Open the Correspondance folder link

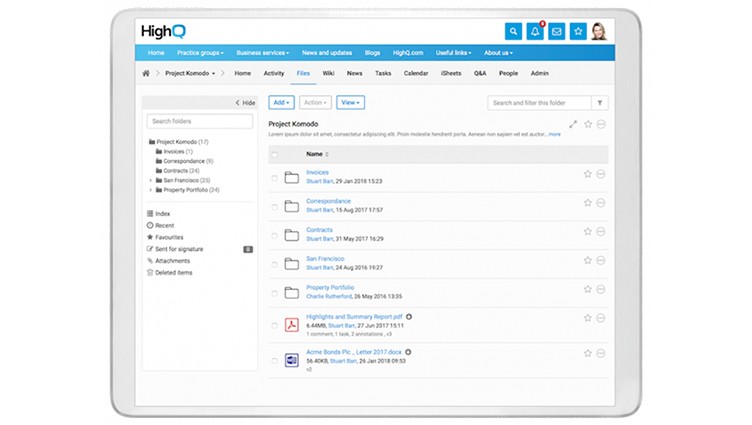[x=329, y=201]
